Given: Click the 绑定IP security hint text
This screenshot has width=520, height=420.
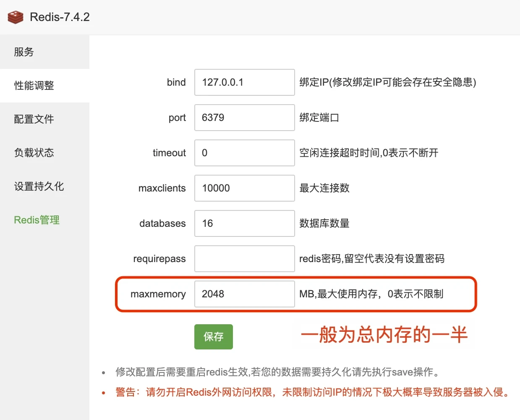Looking at the screenshot, I should click(x=388, y=82).
